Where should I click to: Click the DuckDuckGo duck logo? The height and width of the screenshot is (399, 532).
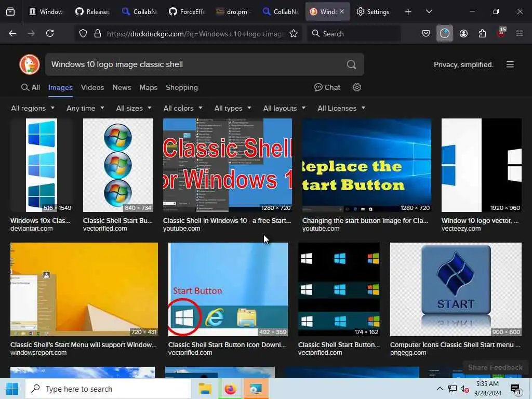[x=30, y=64]
